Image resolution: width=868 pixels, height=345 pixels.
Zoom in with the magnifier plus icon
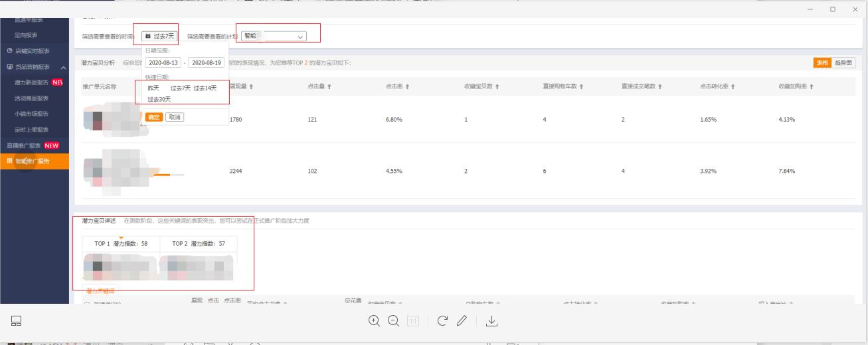coord(375,321)
